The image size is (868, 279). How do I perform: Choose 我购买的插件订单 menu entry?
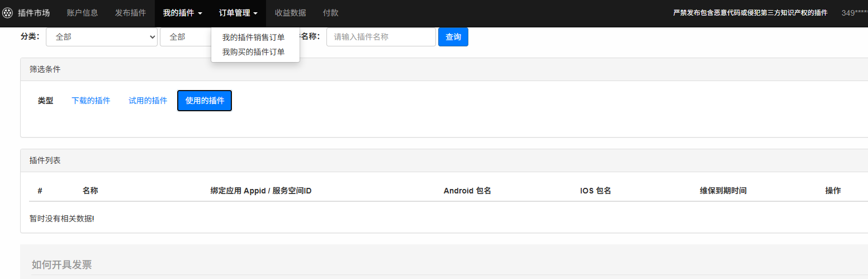pos(253,52)
